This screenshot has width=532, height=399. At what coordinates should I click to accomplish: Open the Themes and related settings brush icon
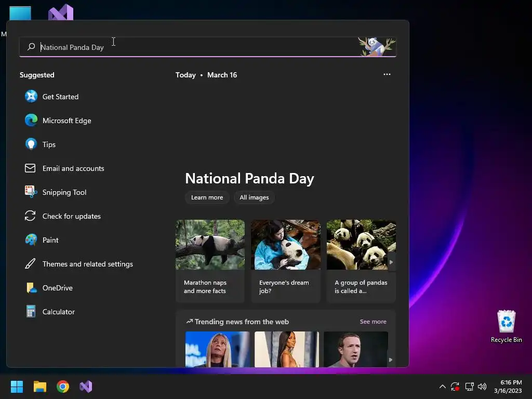click(x=30, y=263)
